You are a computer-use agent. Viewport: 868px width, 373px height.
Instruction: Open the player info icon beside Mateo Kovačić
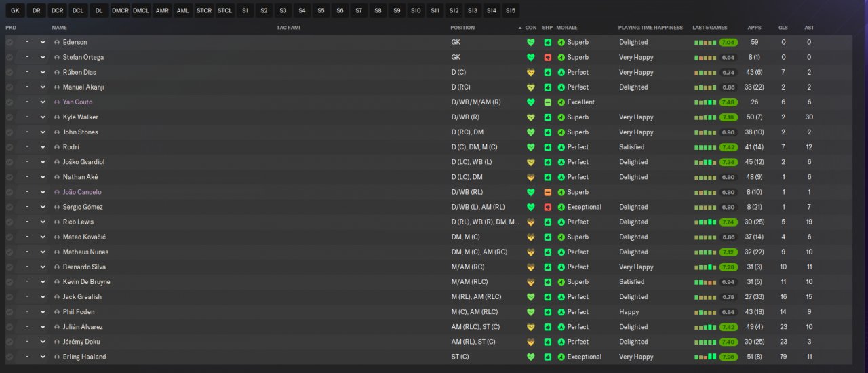point(57,237)
